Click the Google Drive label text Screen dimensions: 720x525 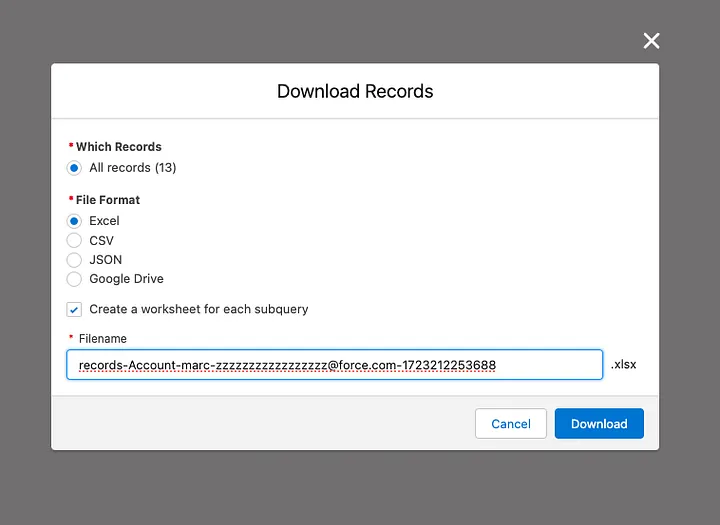tap(126, 279)
